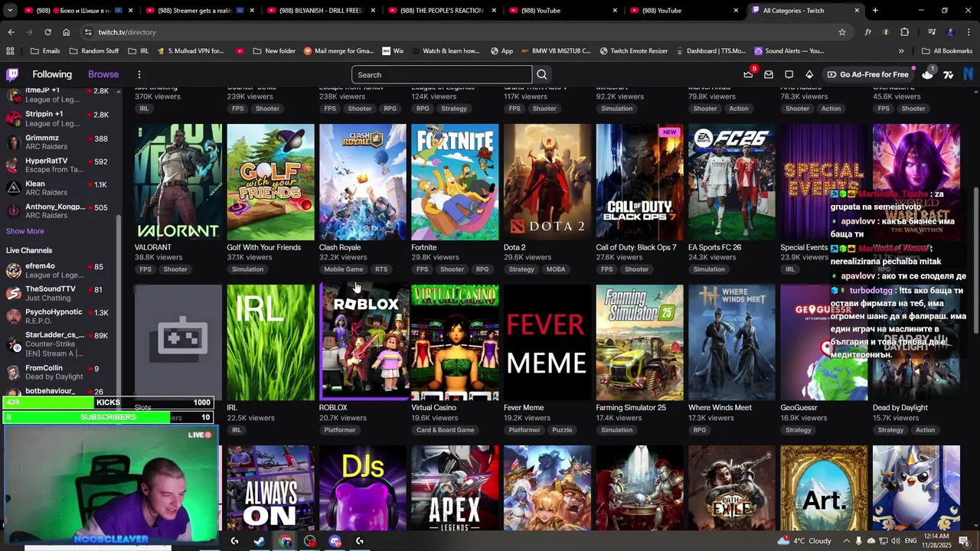Image resolution: width=980 pixels, height=551 pixels.
Task: Open the Browse section
Action: point(103,74)
